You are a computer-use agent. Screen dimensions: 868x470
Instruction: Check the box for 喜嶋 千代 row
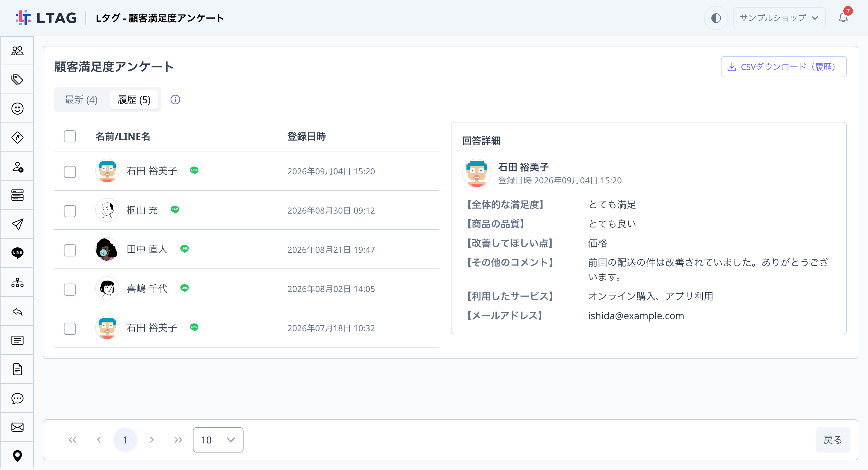click(x=70, y=289)
